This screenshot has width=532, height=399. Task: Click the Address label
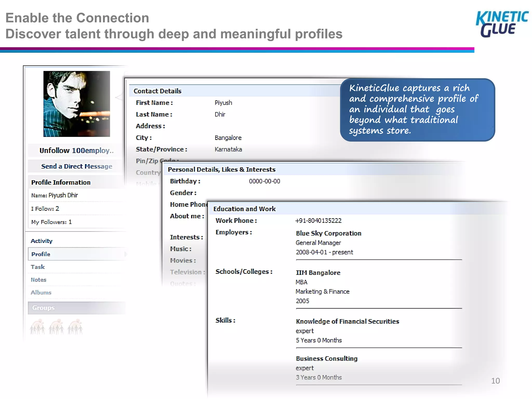[150, 126]
